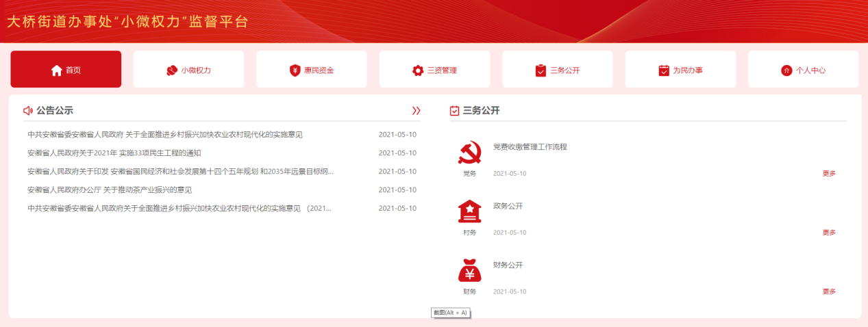This screenshot has height=327, width=868.
Task: Switch to the 个人中心 tab
Action: coord(803,70)
